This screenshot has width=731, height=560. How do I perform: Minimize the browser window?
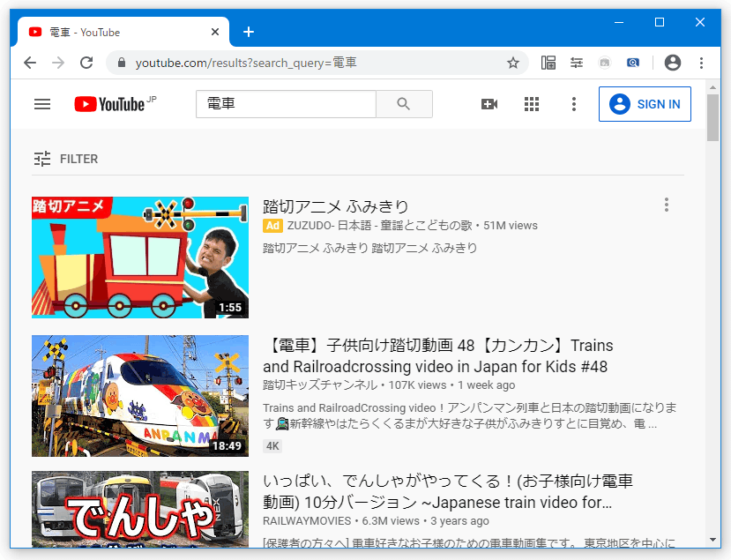[619, 22]
